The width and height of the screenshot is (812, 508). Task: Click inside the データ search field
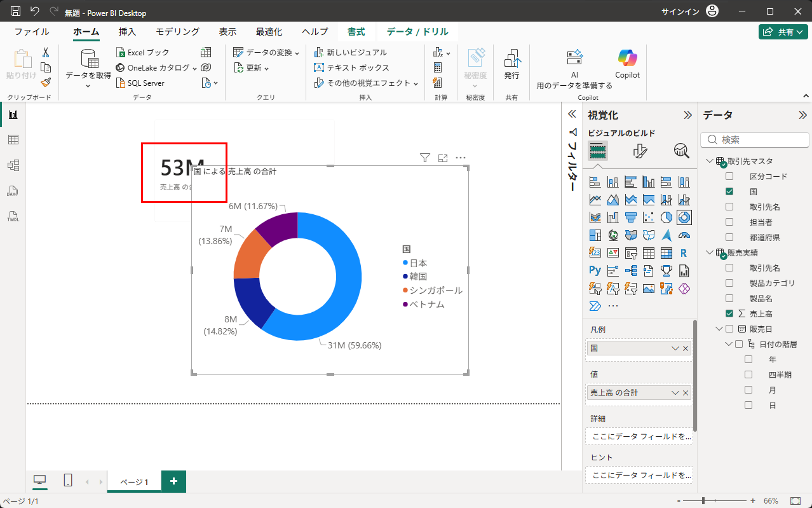pyautogui.click(x=755, y=140)
